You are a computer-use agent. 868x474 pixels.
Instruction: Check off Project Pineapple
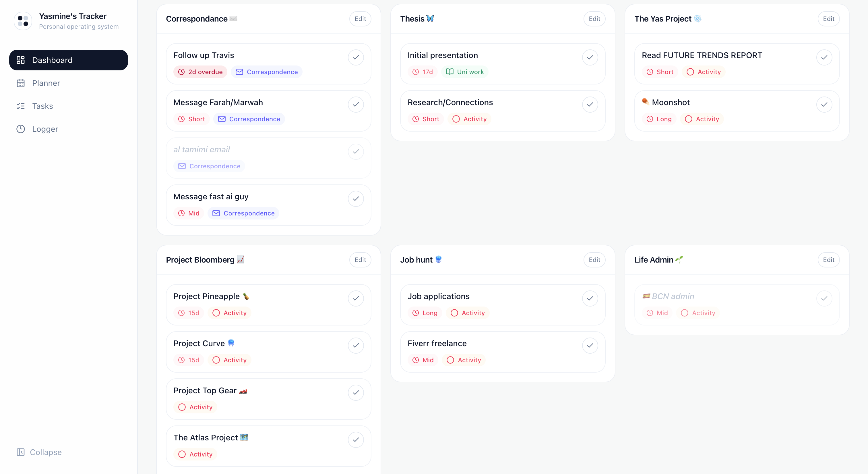[x=355, y=298]
